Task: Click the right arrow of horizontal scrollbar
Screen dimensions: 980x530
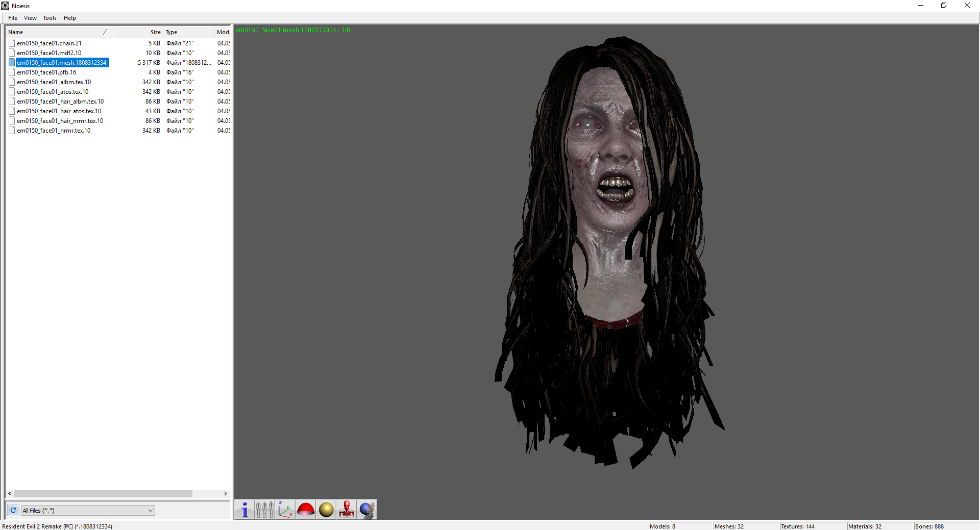Action: tap(226, 494)
